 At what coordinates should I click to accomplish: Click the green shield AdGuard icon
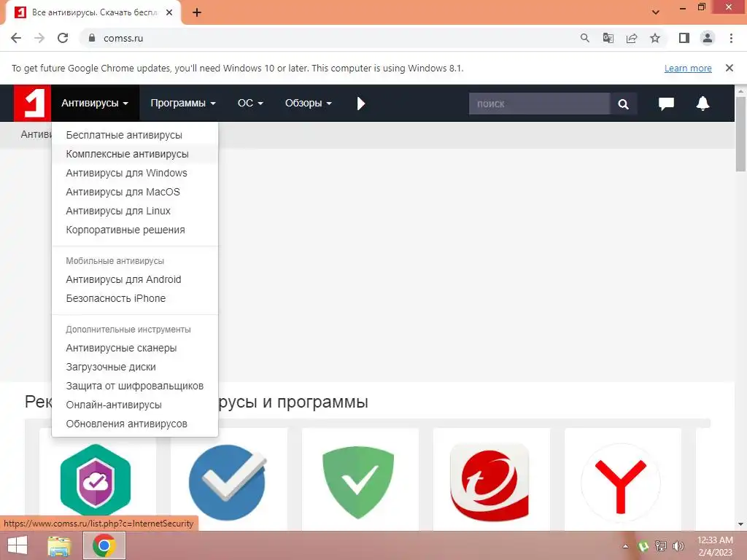pos(358,482)
